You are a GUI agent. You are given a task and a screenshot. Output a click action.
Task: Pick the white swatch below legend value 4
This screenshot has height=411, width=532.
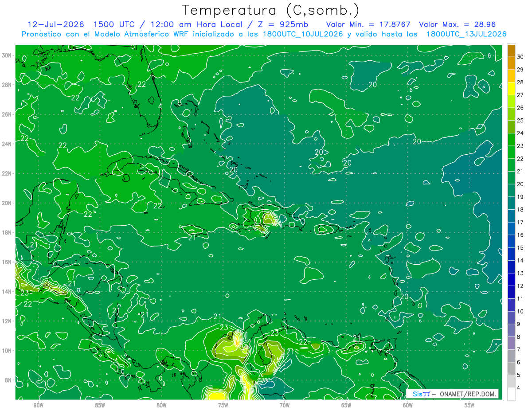511,394
